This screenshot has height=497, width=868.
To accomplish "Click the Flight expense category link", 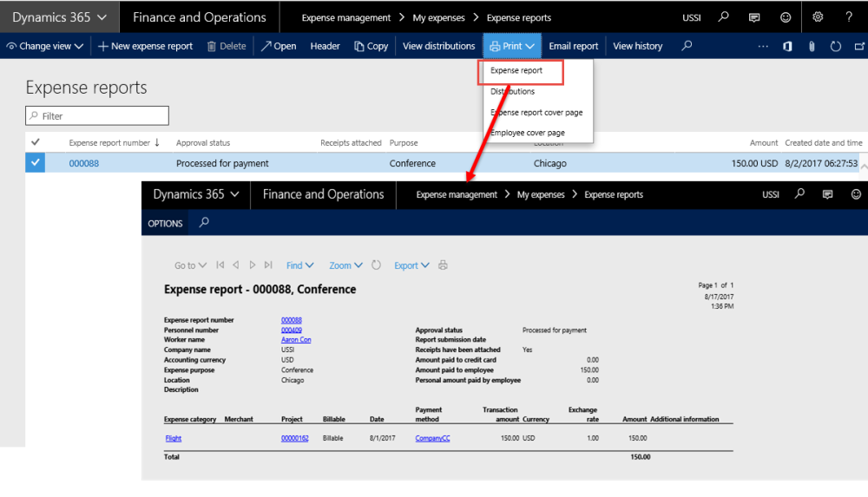I will pos(174,438).
